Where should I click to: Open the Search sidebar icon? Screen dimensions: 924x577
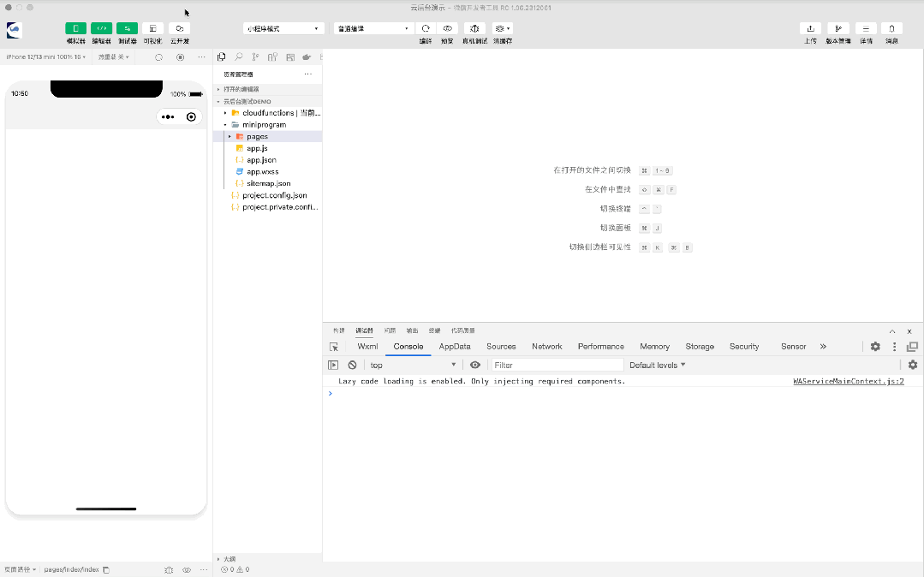pos(239,57)
